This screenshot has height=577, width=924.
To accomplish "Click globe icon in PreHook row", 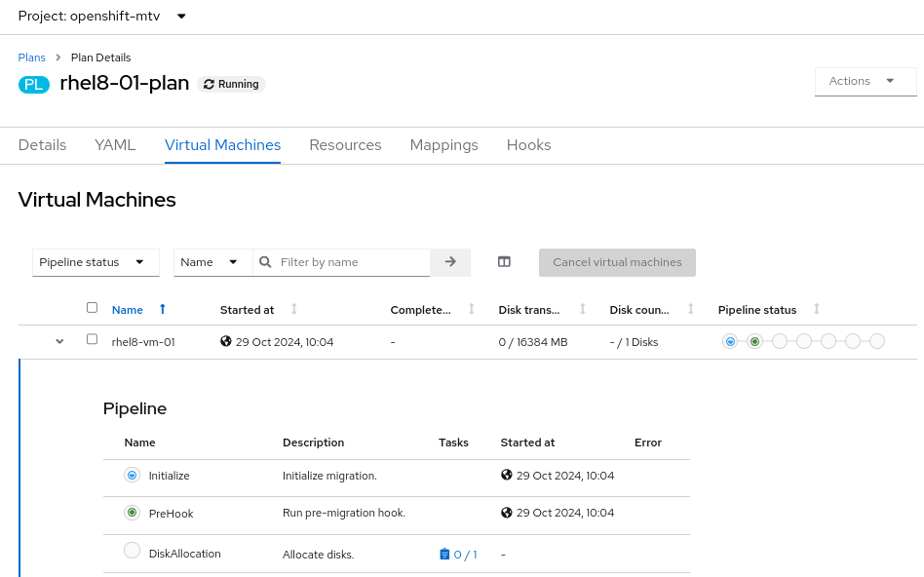I will pos(506,512).
